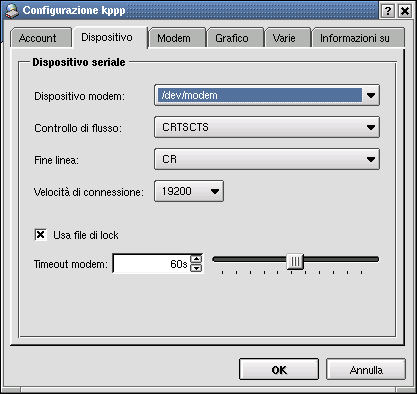The image size is (417, 394).
Task: Click the Timeout modem slider handle
Action: (x=295, y=261)
